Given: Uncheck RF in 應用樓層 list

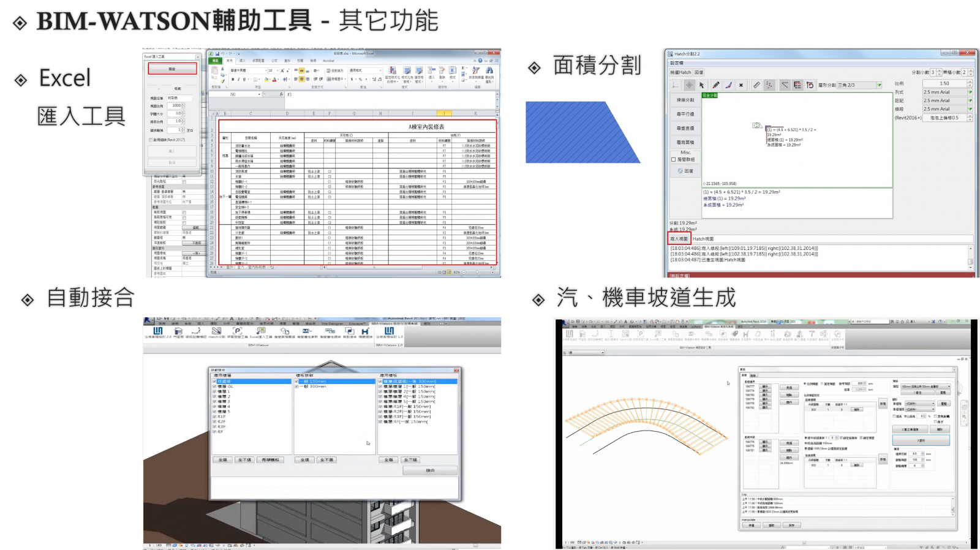Looking at the screenshot, I should [x=214, y=432].
